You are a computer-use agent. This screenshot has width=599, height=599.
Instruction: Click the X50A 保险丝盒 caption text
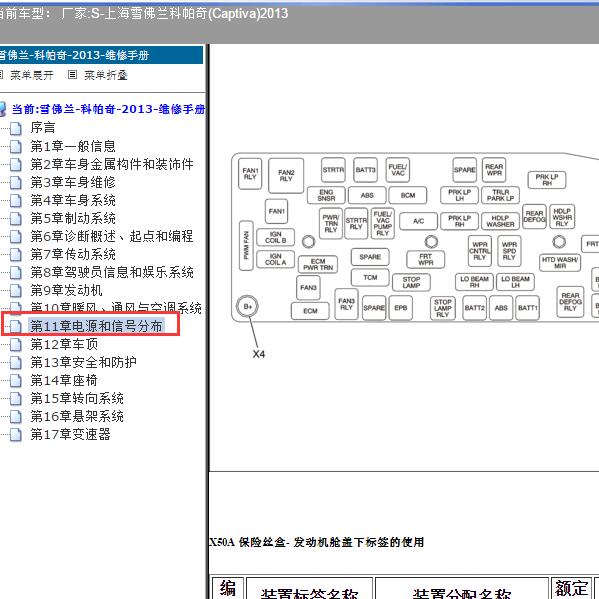pos(317,542)
